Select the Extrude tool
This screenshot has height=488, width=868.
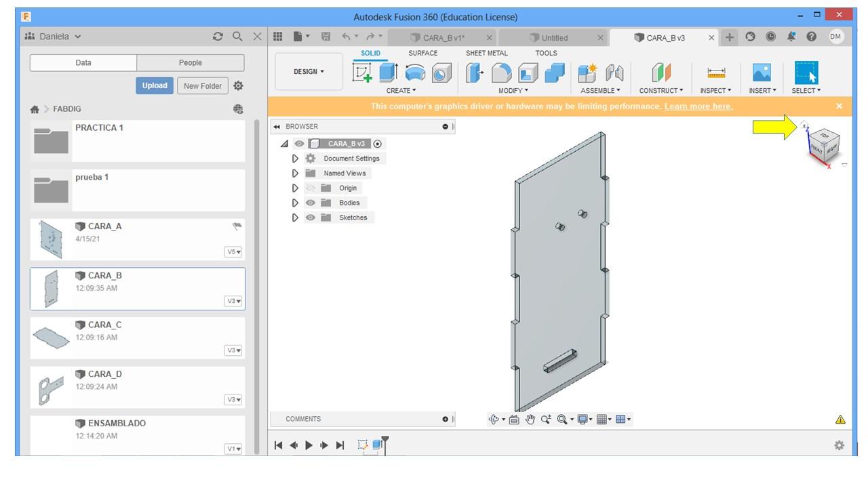pos(388,72)
